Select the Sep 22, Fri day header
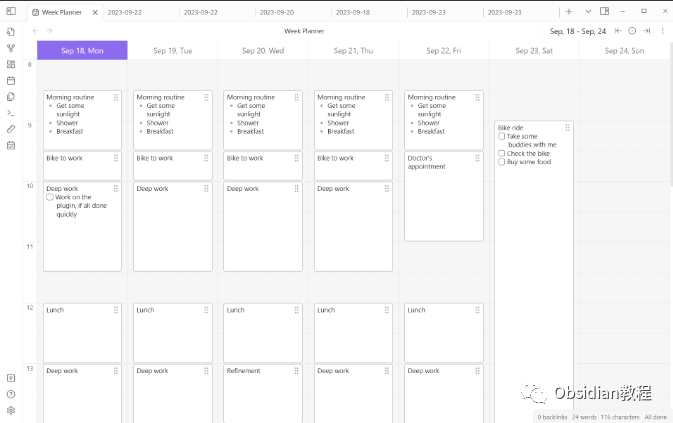Image resolution: width=673 pixels, height=423 pixels. tap(444, 51)
